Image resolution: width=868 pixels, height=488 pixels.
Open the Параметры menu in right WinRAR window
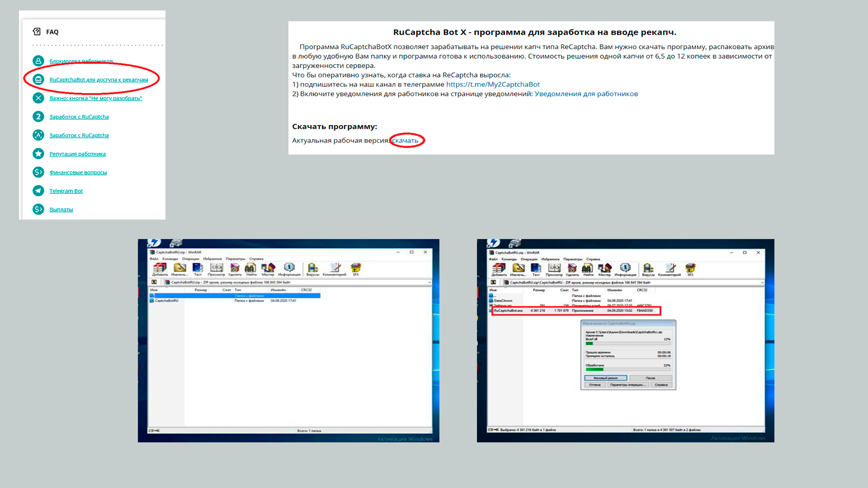click(x=572, y=259)
